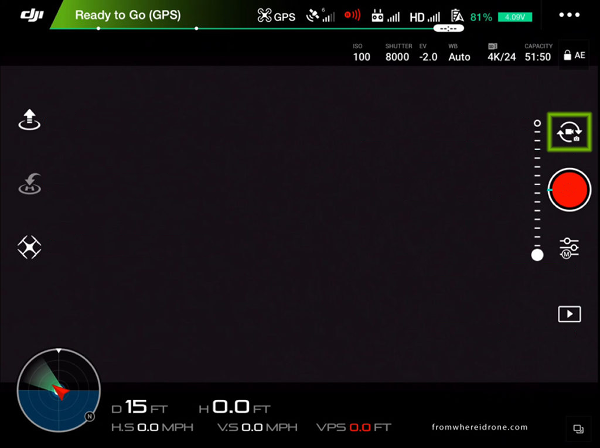This screenshot has width=600, height=448.
Task: Open Intelligent Flight Modes drone icon
Action: coord(29,247)
